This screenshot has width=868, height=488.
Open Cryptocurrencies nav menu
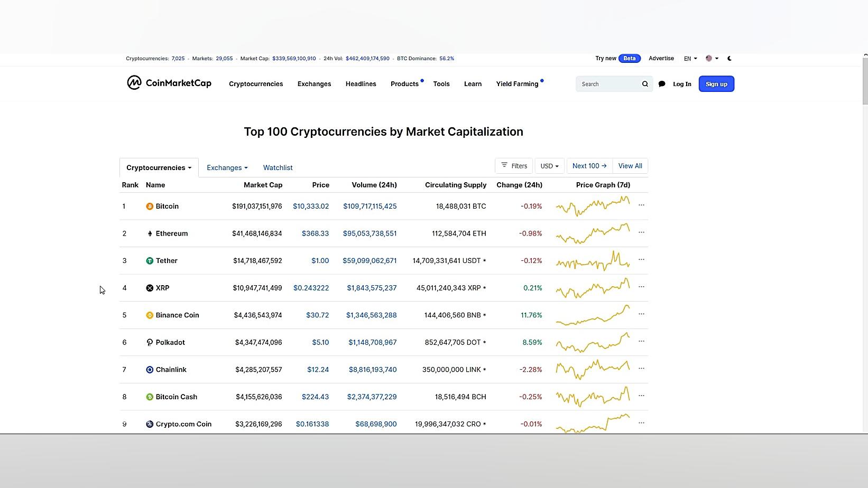point(256,84)
